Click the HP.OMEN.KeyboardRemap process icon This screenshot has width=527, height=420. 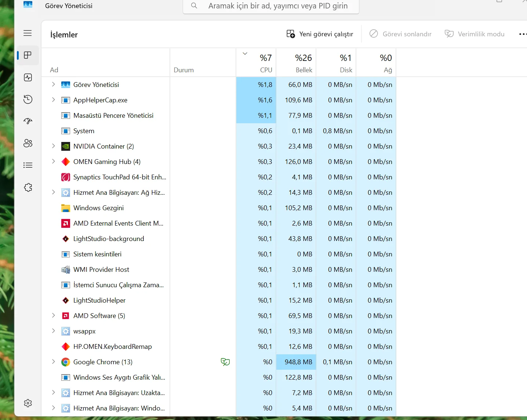click(66, 347)
